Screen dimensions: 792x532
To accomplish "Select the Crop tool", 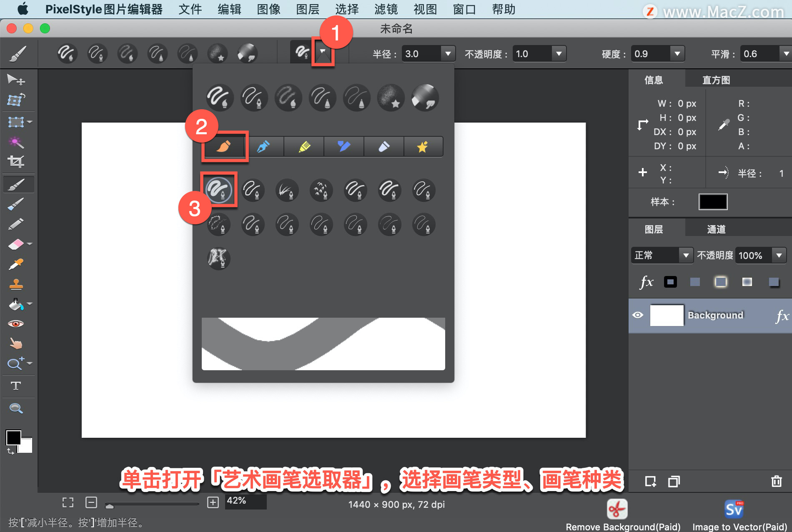I will point(16,162).
